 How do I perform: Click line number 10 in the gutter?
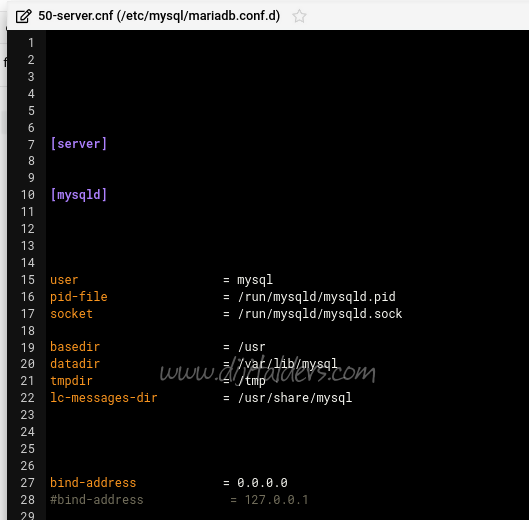pyautogui.click(x=28, y=195)
